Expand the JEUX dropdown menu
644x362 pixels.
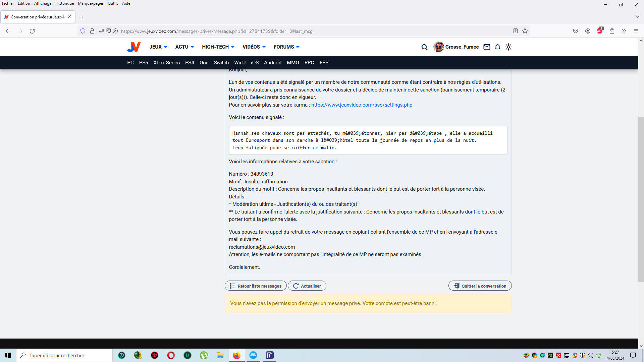click(x=158, y=47)
